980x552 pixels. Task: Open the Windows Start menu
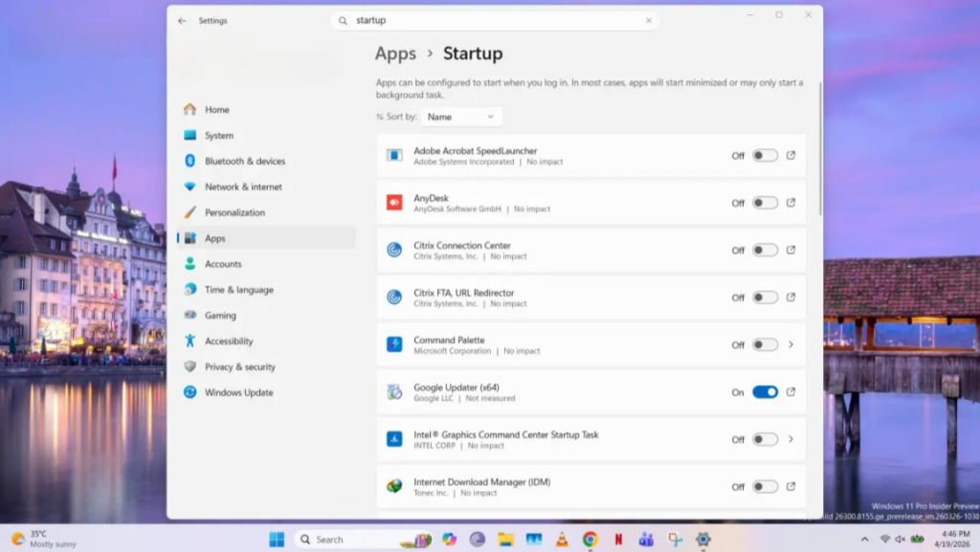(277, 540)
